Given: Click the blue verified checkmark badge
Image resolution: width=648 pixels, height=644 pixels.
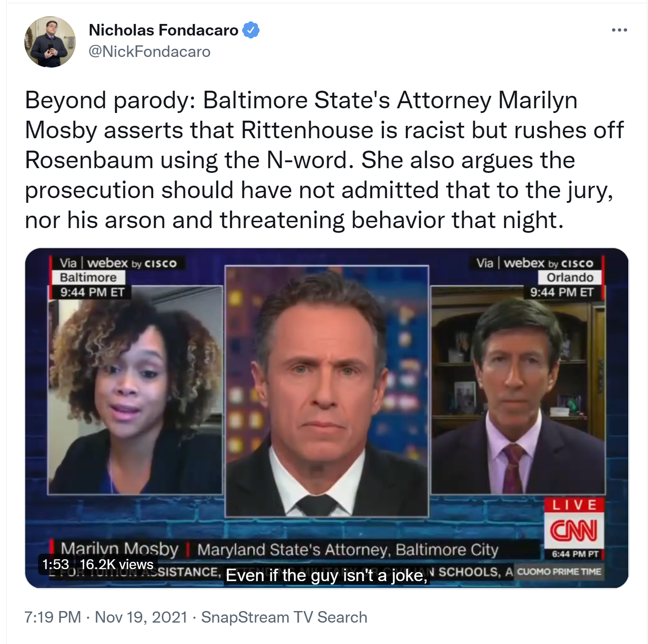Looking at the screenshot, I should pyautogui.click(x=251, y=30).
